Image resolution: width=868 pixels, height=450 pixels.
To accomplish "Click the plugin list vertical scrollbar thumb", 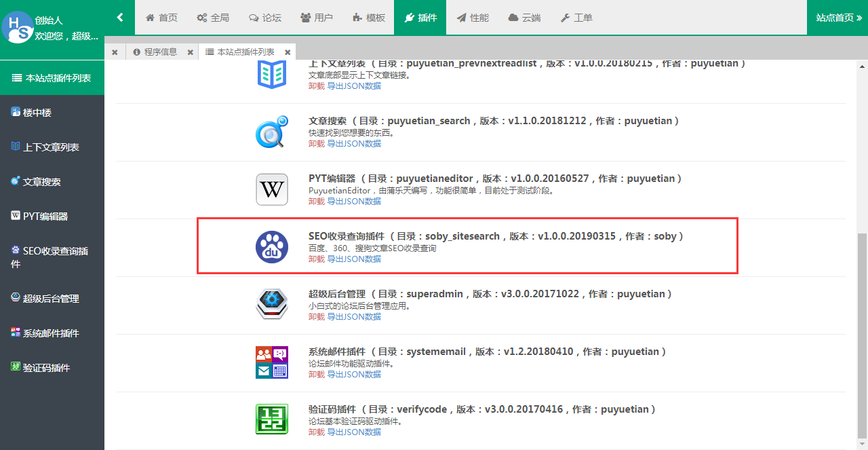I will click(x=862, y=336).
